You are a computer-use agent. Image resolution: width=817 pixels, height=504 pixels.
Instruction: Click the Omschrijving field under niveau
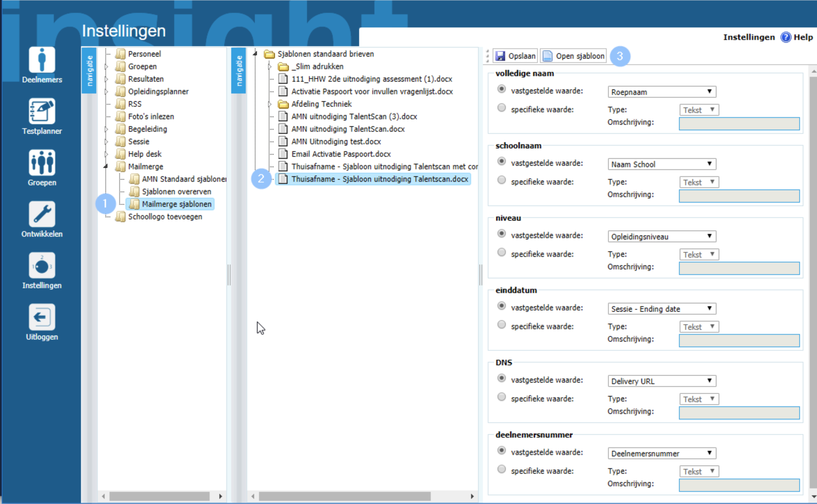coord(739,268)
